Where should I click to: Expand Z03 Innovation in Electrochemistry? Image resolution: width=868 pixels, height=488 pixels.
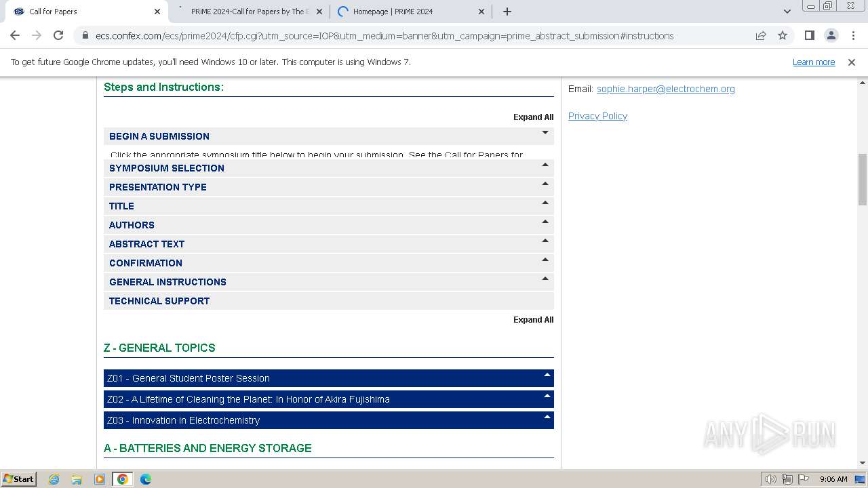[329, 420]
